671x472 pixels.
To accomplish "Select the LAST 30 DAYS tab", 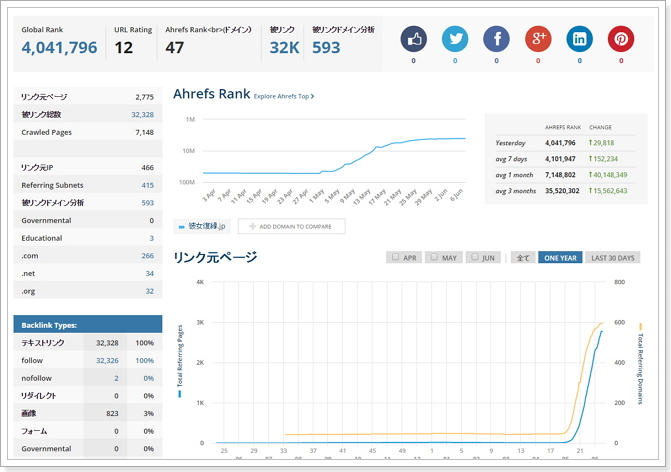I will tap(612, 258).
